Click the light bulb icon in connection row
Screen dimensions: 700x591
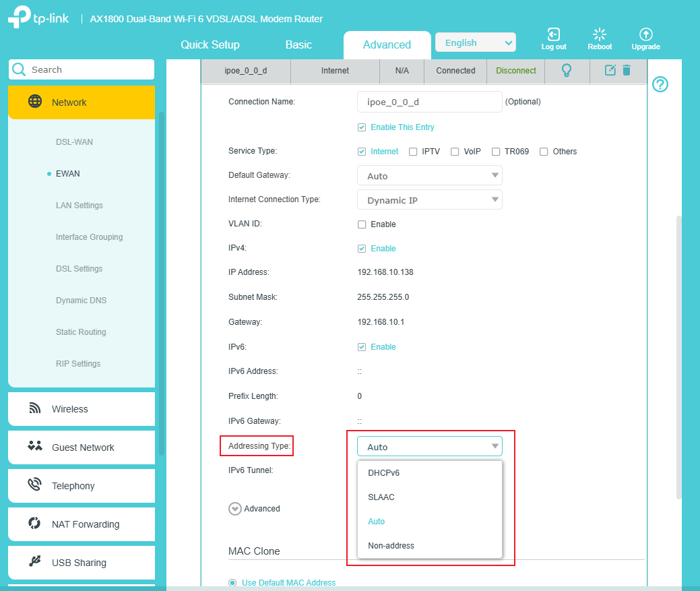[567, 70]
